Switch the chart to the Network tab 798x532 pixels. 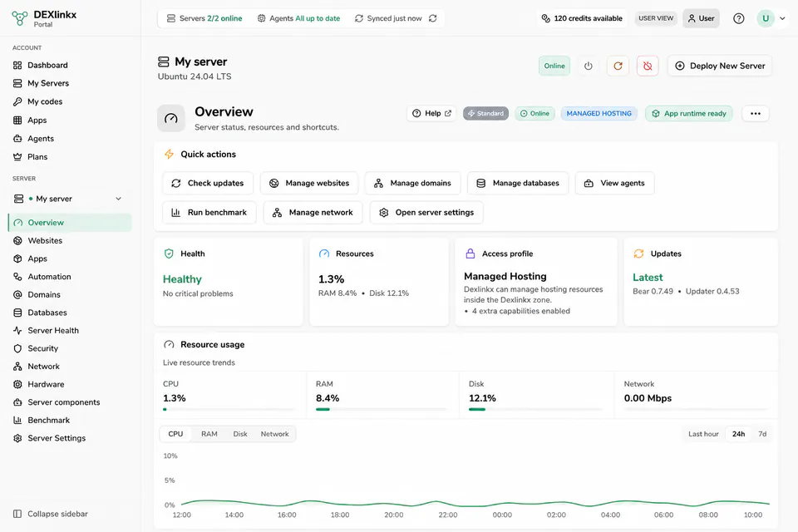tap(275, 434)
